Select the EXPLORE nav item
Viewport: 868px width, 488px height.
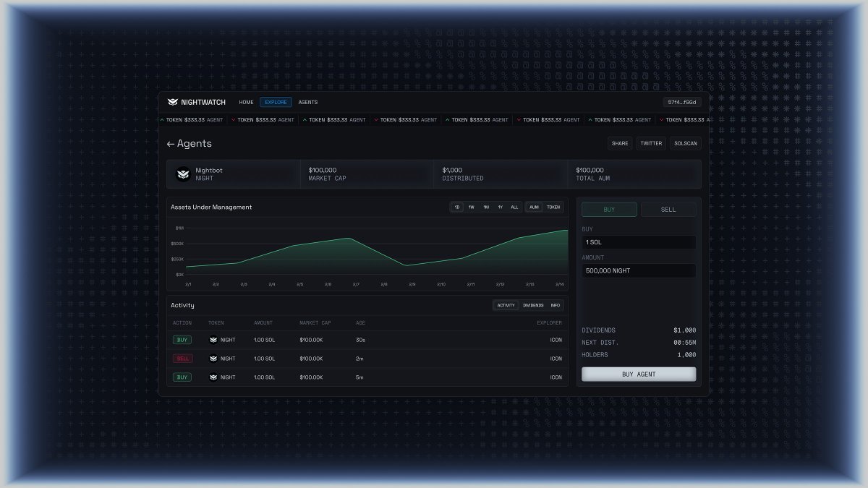point(276,102)
